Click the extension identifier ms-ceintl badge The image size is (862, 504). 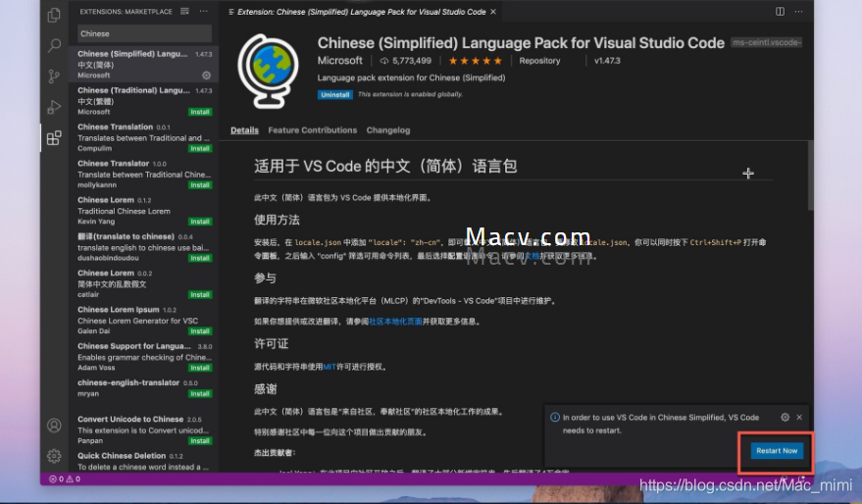pos(766,42)
